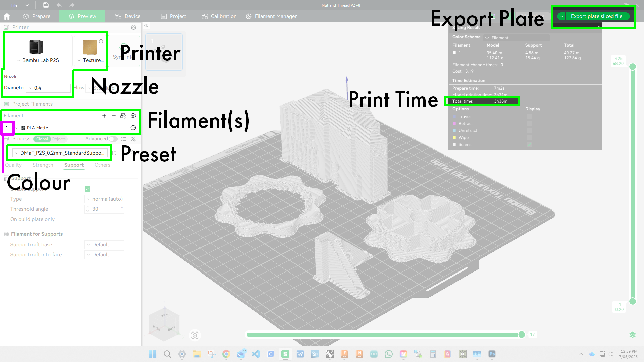This screenshot has height=362, width=644.
Task: Click the Threshold angle input field
Action: coord(104,209)
